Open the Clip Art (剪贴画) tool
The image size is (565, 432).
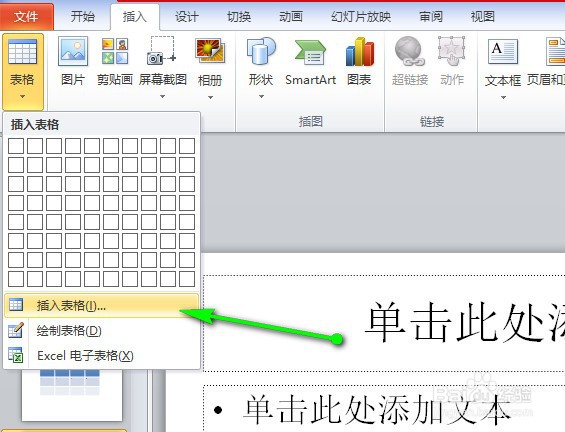pos(115,51)
